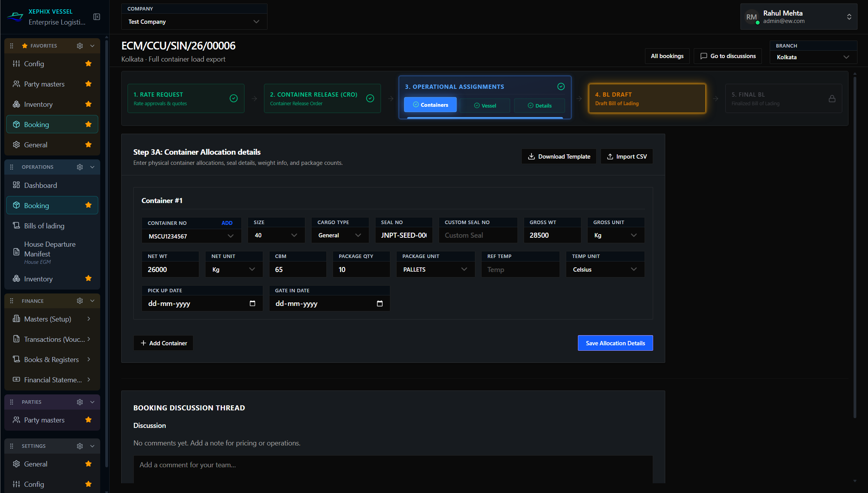Click Download Template button
The image size is (868, 493).
559,156
